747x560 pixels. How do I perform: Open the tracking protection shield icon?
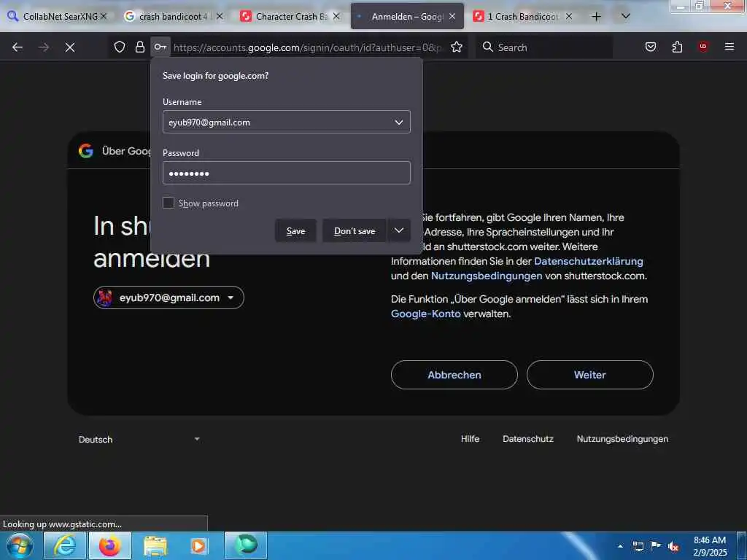tap(120, 47)
